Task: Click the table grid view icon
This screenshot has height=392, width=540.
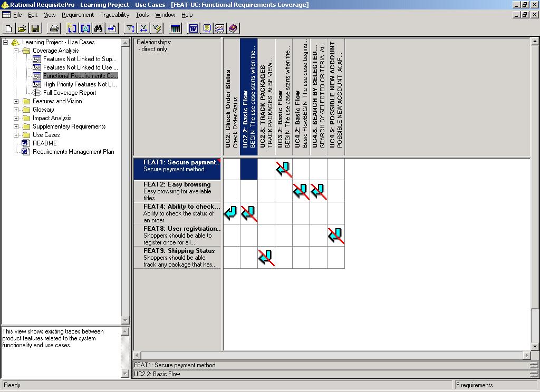Action: tap(175, 28)
